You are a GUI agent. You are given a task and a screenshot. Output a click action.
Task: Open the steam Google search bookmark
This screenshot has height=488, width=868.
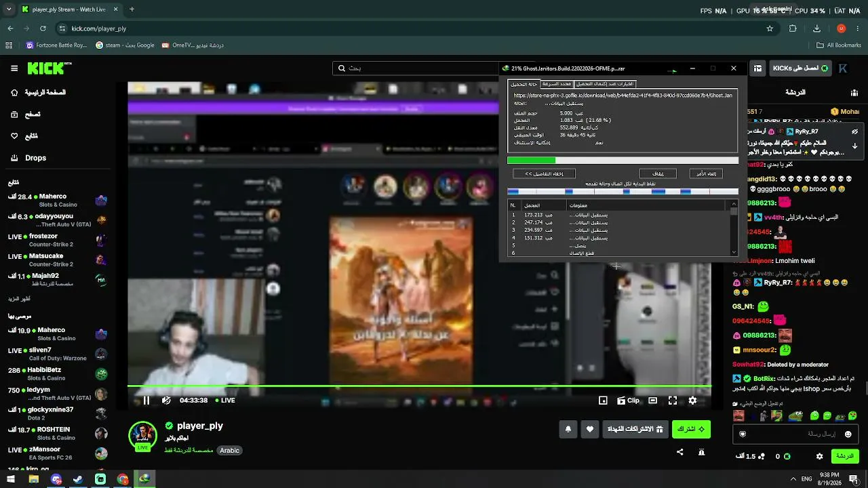pyautogui.click(x=125, y=45)
